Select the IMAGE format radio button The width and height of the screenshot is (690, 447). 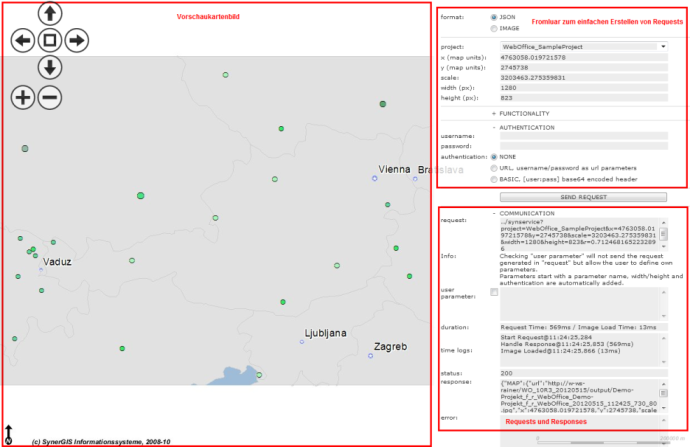pyautogui.click(x=494, y=28)
